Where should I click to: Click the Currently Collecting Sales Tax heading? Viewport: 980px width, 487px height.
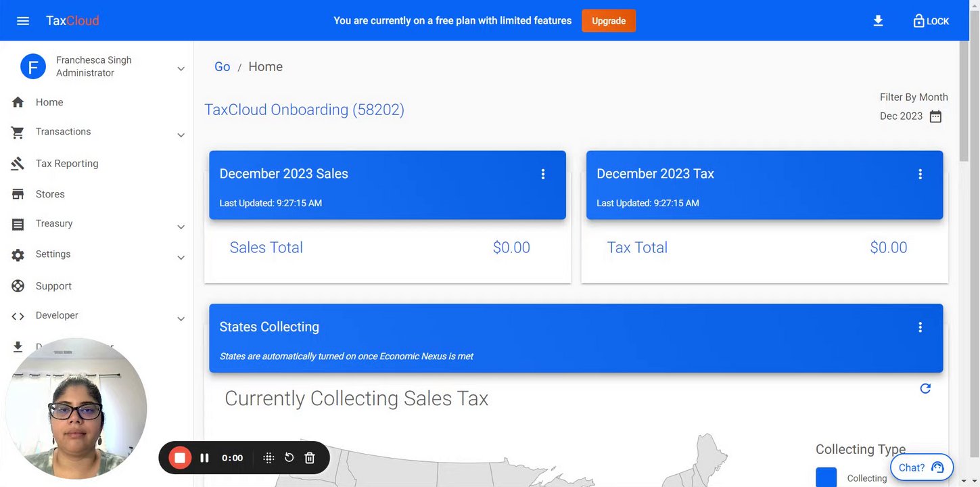tap(356, 398)
